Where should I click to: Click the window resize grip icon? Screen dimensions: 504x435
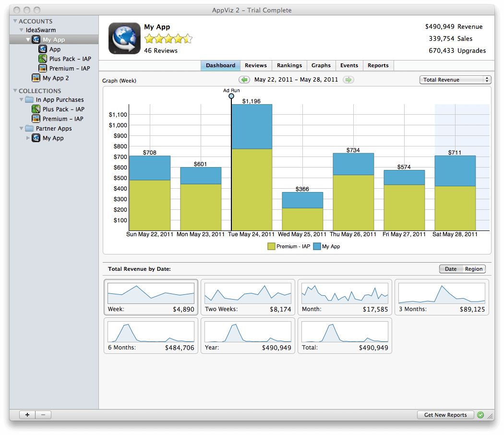click(x=491, y=416)
